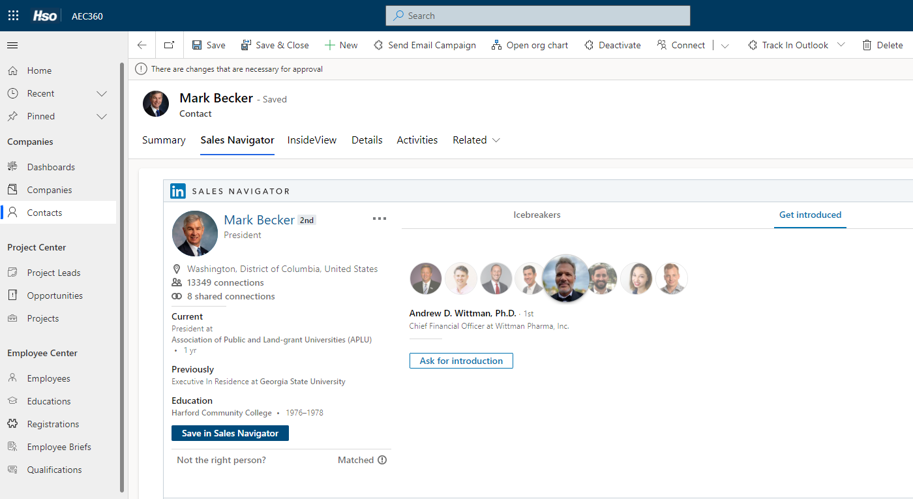Select the third shared connection avatar
Viewport: 913px width, 499px height.
pyautogui.click(x=496, y=278)
